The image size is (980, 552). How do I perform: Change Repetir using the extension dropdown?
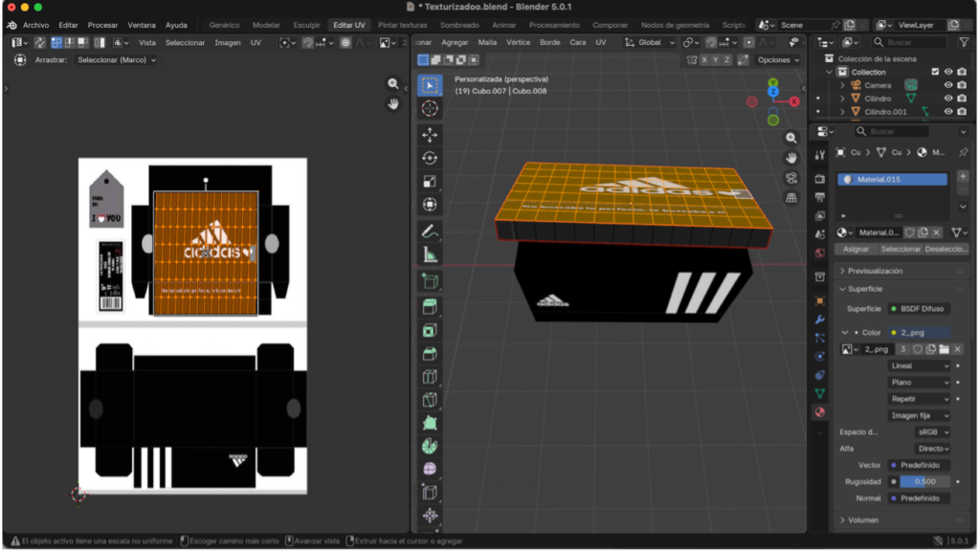click(917, 398)
